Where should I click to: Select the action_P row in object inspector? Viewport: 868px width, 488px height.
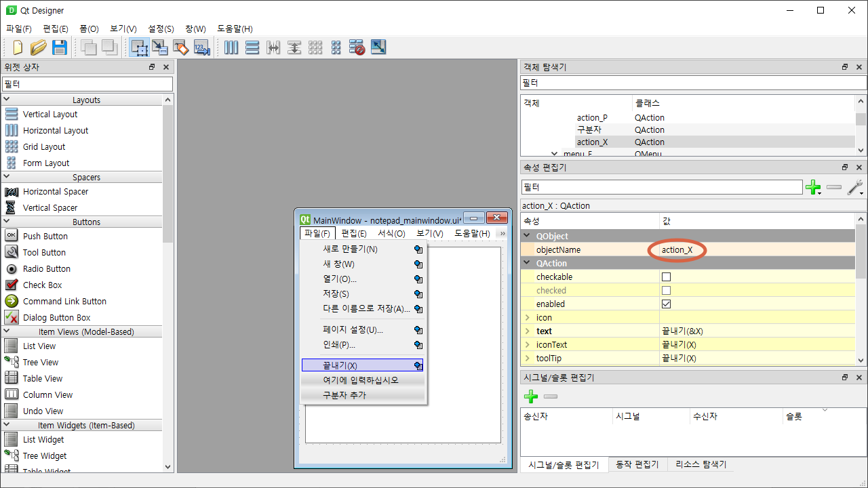click(x=688, y=117)
